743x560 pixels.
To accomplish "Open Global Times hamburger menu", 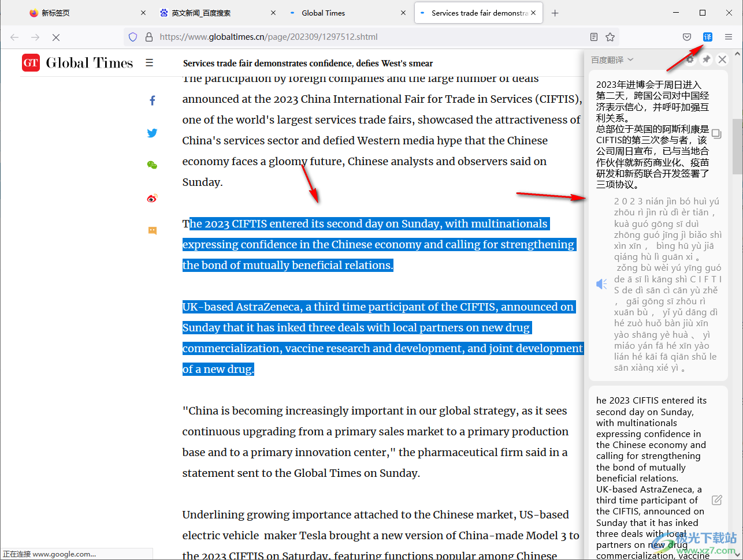I will (149, 63).
